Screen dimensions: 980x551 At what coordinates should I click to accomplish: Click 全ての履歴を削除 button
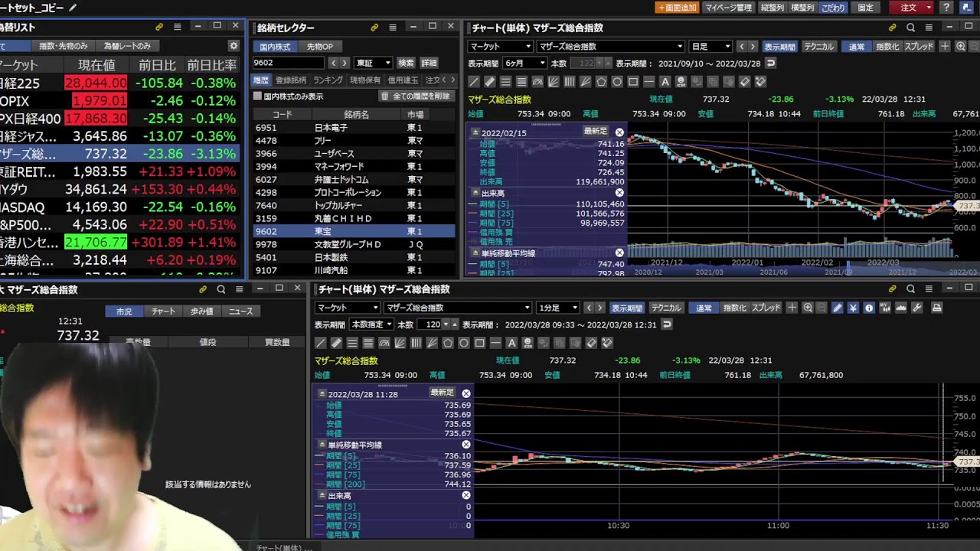click(416, 96)
